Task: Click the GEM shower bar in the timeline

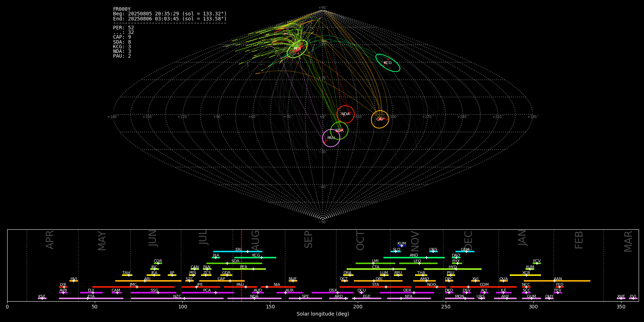Action: (465, 252)
